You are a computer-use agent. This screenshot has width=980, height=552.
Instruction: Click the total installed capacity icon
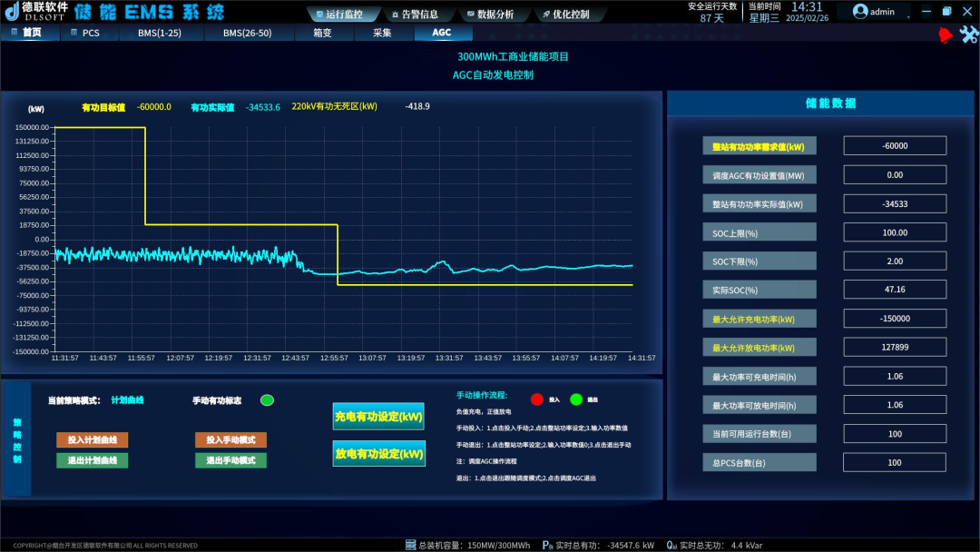410,545
